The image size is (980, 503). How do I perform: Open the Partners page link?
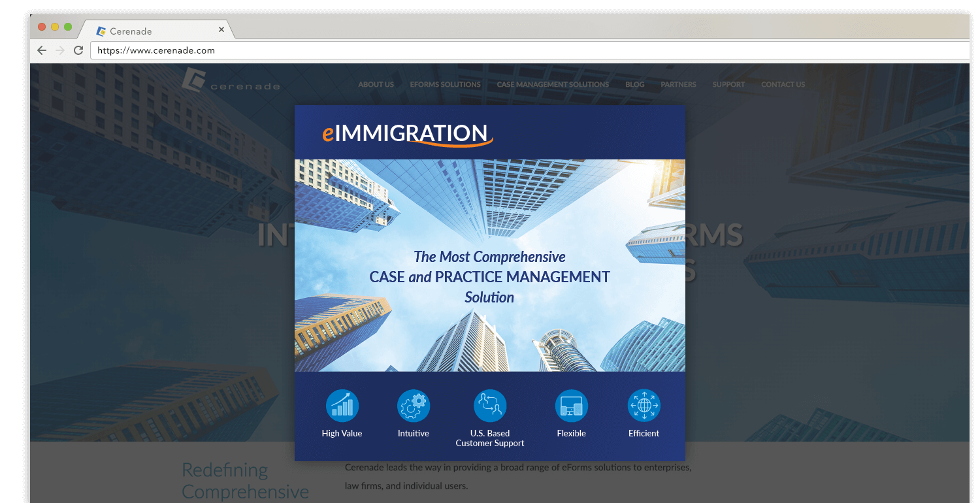(678, 84)
